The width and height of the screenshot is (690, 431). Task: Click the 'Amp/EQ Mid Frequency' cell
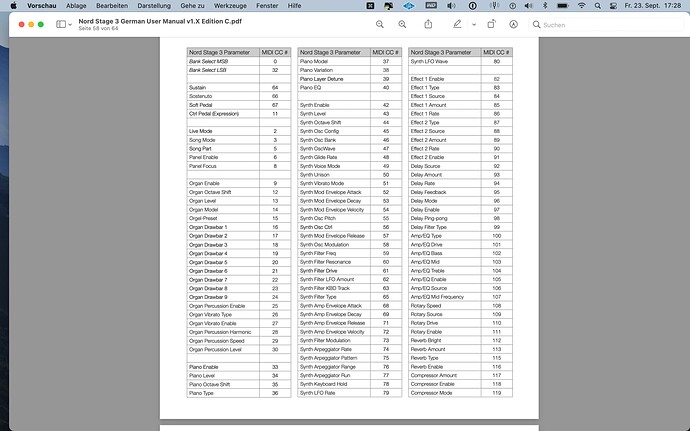(445, 297)
